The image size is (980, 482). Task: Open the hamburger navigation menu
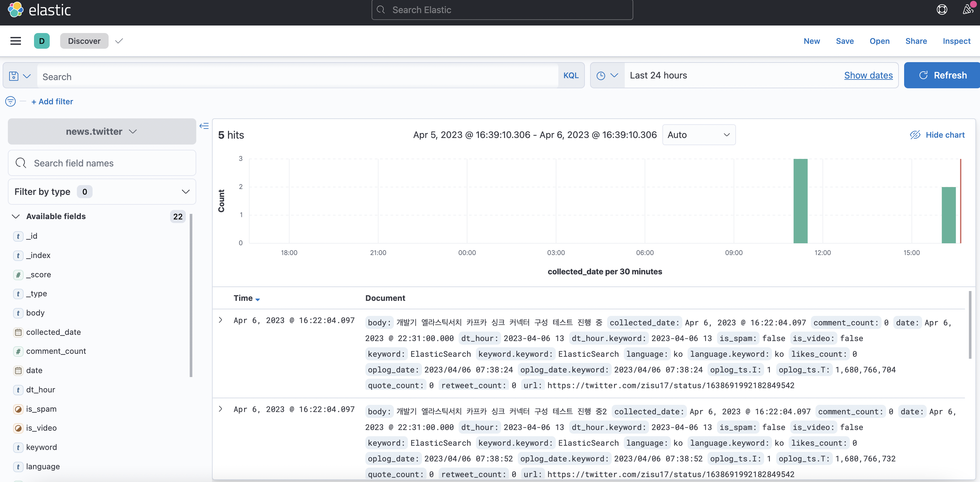click(16, 41)
